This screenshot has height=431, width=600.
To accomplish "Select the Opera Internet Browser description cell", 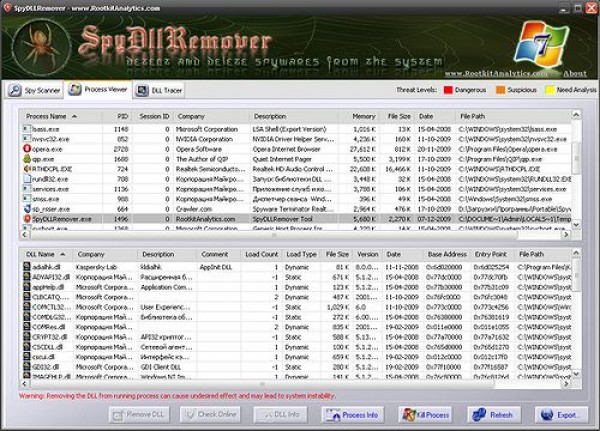I will 293,149.
